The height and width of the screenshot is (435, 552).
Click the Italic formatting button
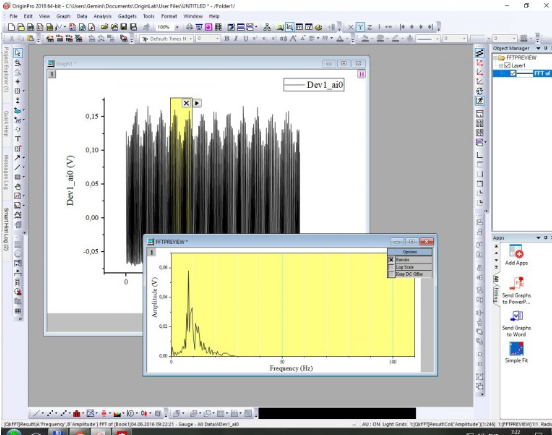[236, 39]
